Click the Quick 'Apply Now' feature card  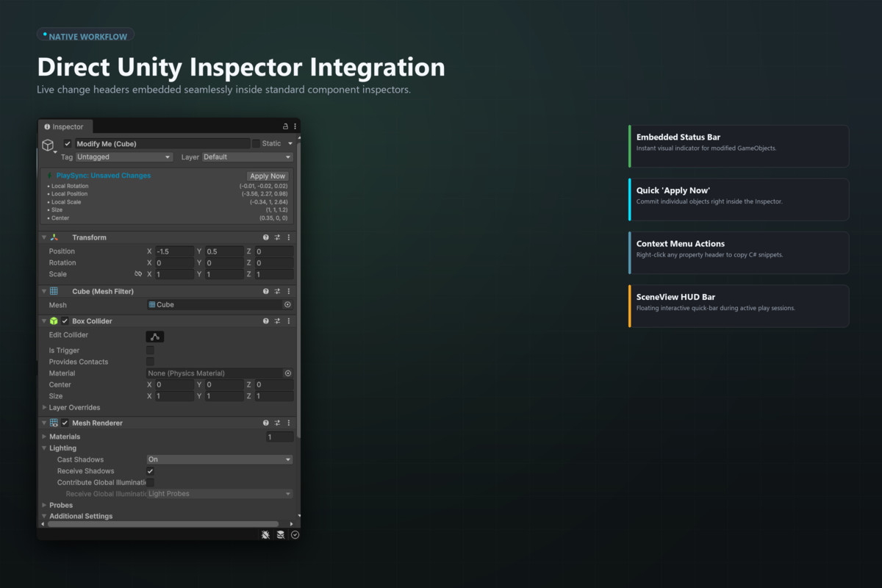click(x=739, y=199)
